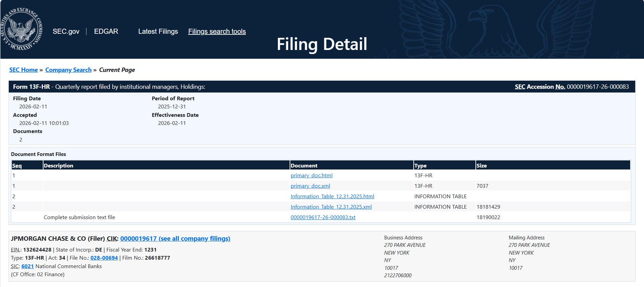This screenshot has width=644, height=287.
Task: Select 'CF Office: 02 Finance' text
Action: pos(38,275)
